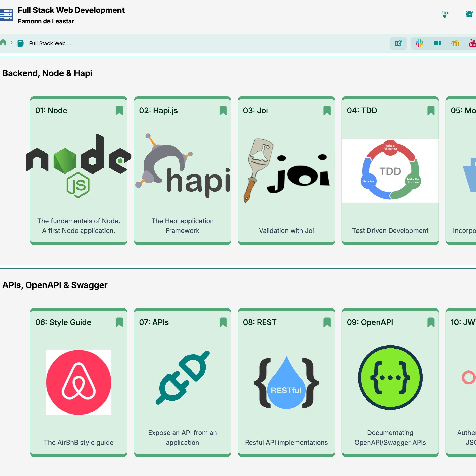Click the edit pencil icon button

coord(398,43)
